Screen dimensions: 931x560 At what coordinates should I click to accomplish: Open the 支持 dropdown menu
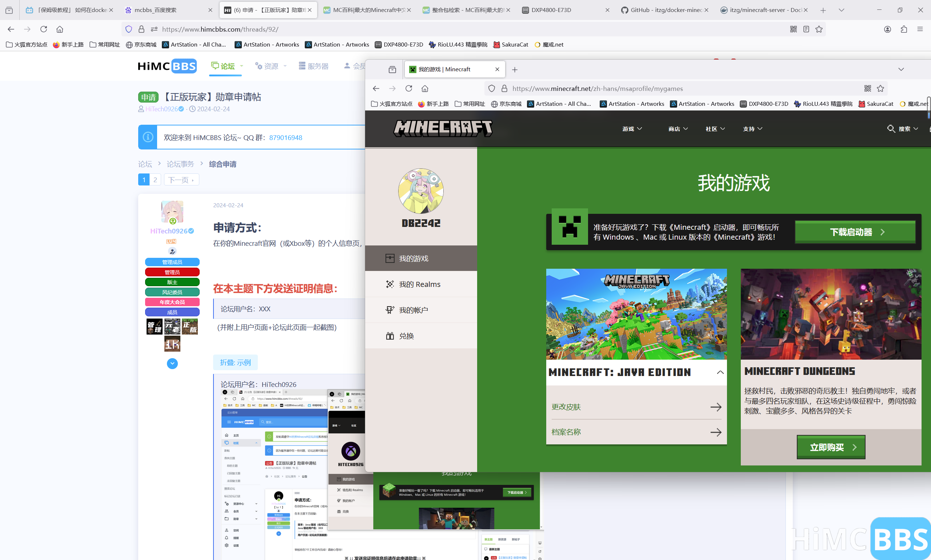tap(752, 129)
